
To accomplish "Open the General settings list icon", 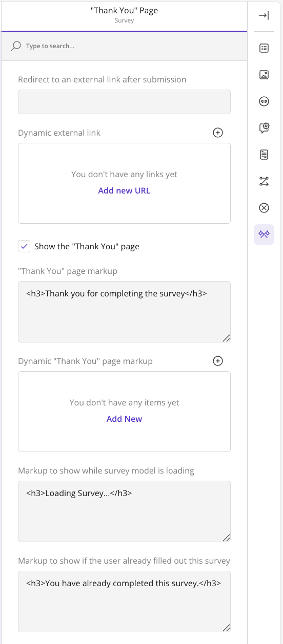I will [x=264, y=48].
